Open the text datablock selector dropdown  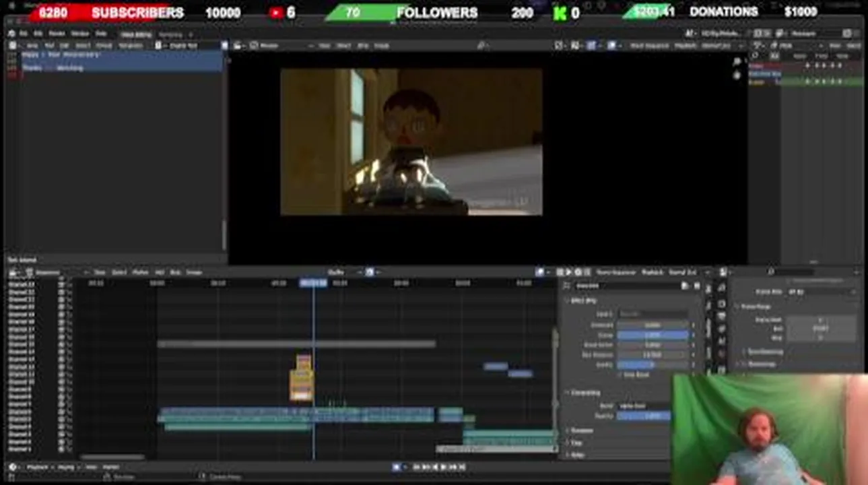158,46
